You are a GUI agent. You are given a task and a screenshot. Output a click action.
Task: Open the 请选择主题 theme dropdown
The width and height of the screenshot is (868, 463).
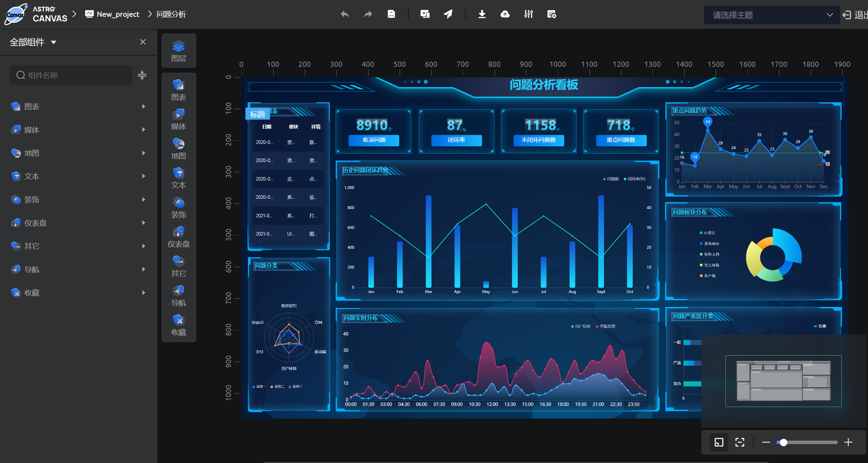[x=772, y=15]
